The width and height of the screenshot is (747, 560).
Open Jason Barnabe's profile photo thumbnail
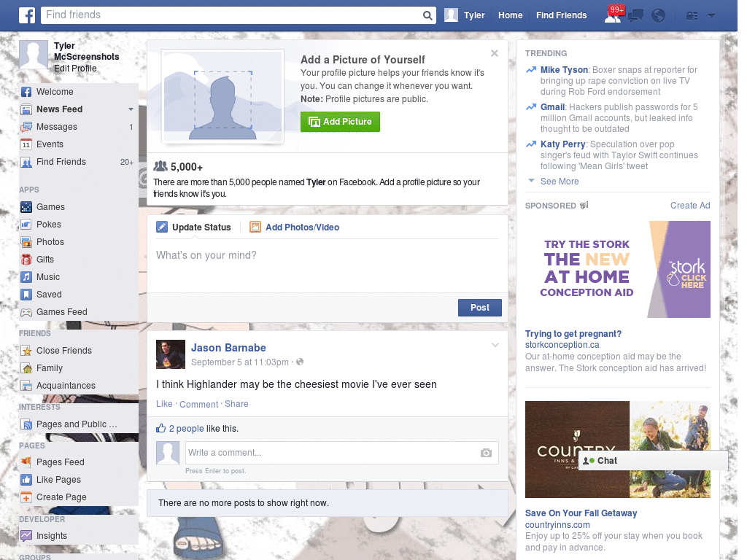171,354
